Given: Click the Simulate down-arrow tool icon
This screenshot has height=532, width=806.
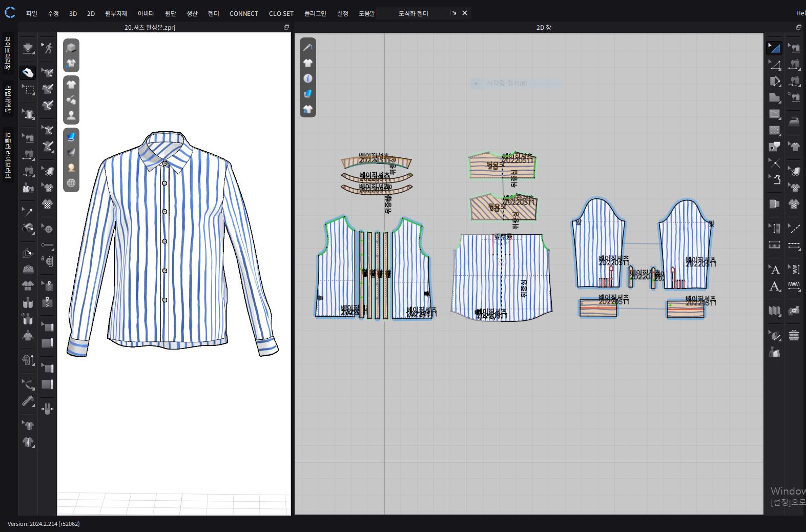Looking at the screenshot, I should (x=28, y=48).
